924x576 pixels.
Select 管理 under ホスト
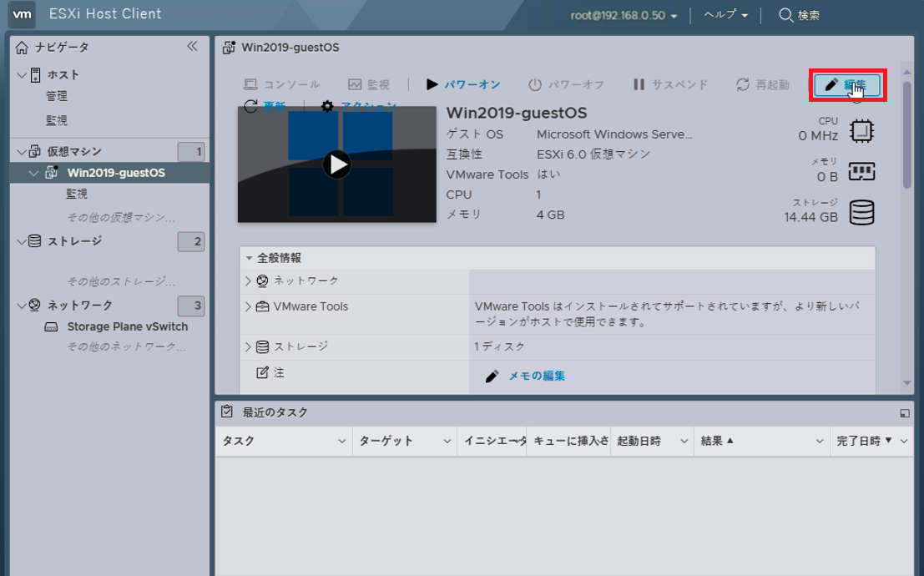57,96
